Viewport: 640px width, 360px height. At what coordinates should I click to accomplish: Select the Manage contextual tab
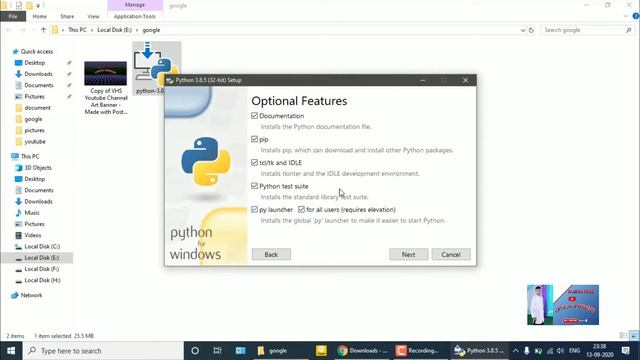(x=135, y=5)
